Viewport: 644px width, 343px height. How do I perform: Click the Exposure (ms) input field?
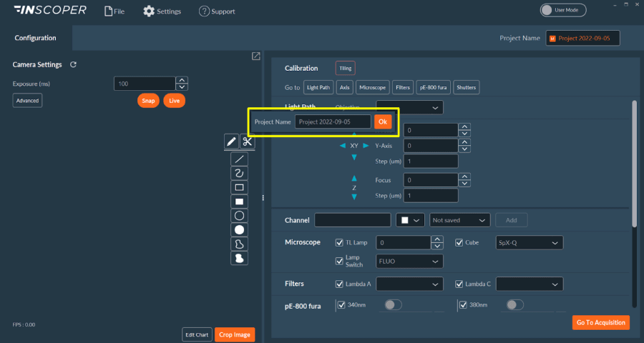click(145, 84)
